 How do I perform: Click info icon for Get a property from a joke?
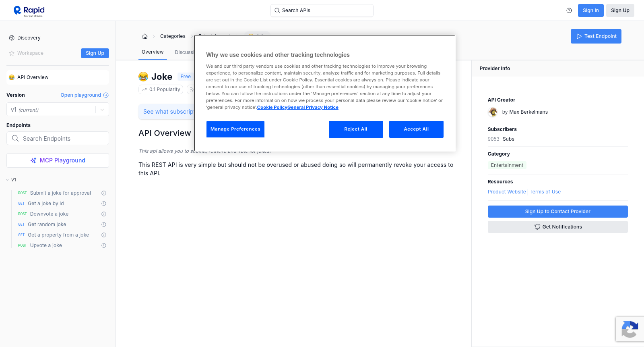104,235
